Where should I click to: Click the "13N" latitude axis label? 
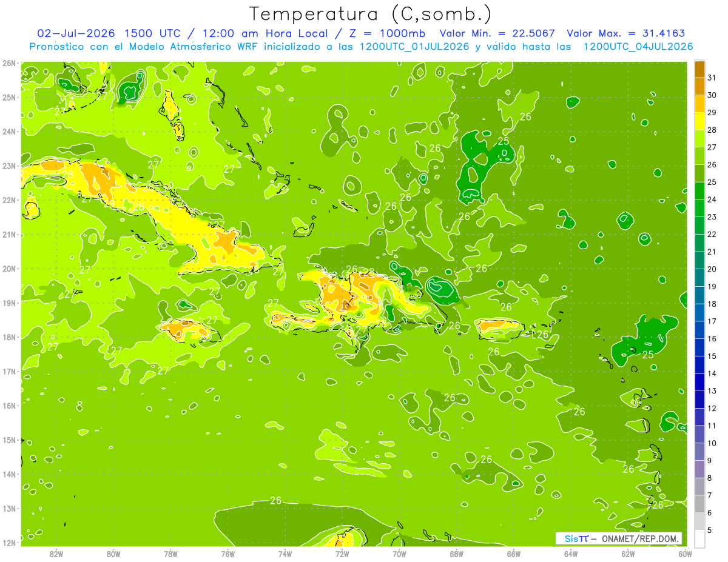[x=9, y=509]
